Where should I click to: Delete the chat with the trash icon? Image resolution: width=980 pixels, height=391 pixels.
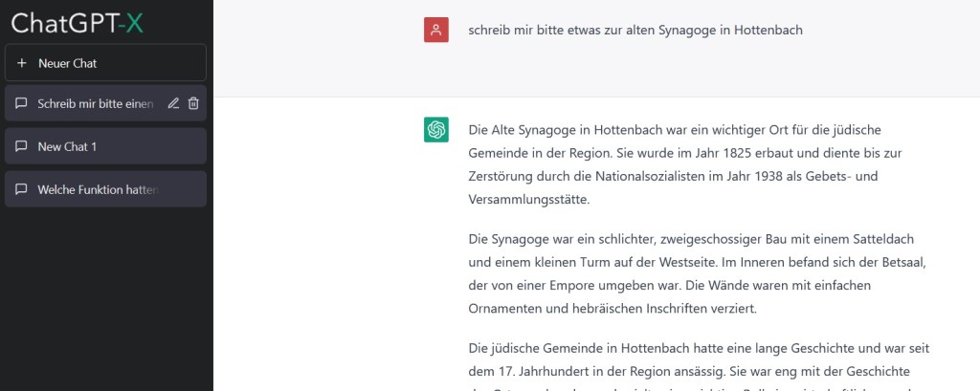pos(193,103)
